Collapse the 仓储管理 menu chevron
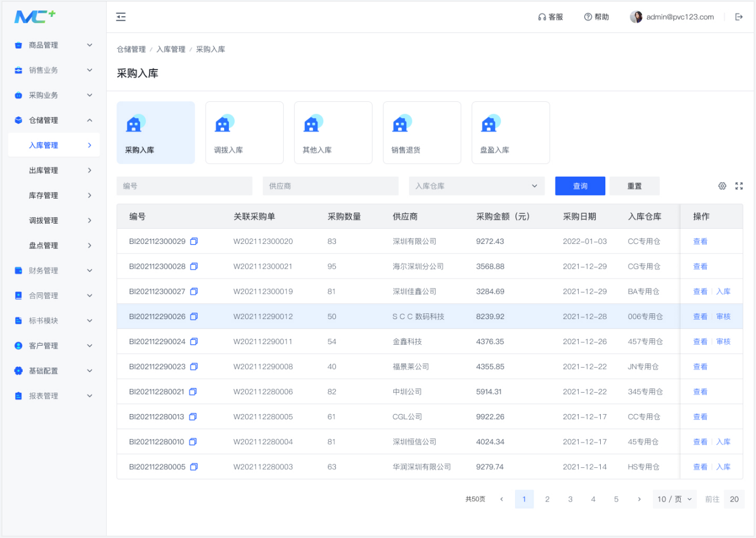This screenshot has height=538, width=756. coord(89,120)
